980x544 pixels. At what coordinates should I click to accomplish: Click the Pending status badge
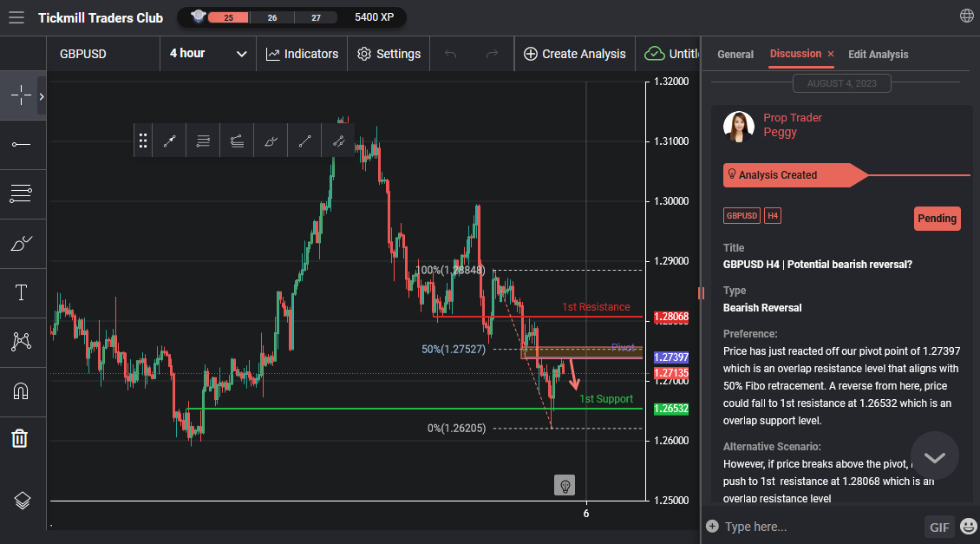(937, 219)
